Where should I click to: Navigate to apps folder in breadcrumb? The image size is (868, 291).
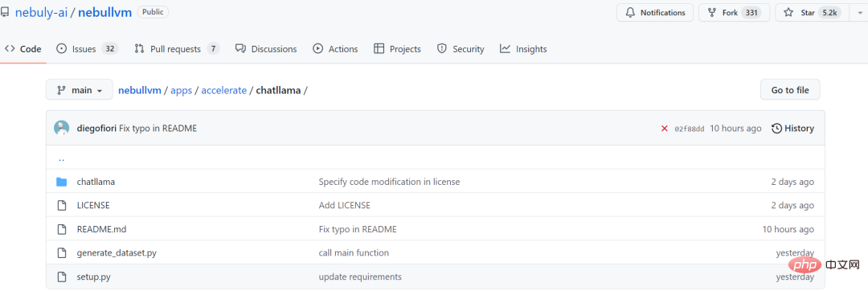coord(181,90)
